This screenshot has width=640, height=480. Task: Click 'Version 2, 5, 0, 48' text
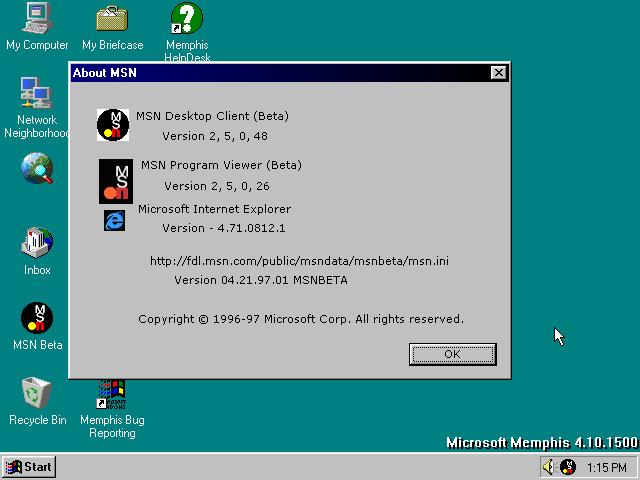(215, 136)
